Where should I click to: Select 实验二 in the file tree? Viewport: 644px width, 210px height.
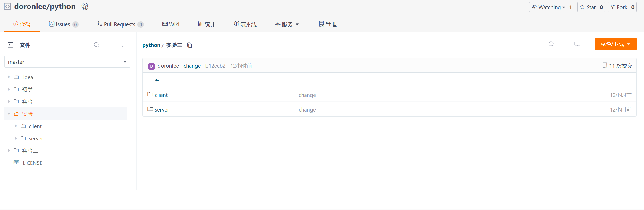coord(30,151)
